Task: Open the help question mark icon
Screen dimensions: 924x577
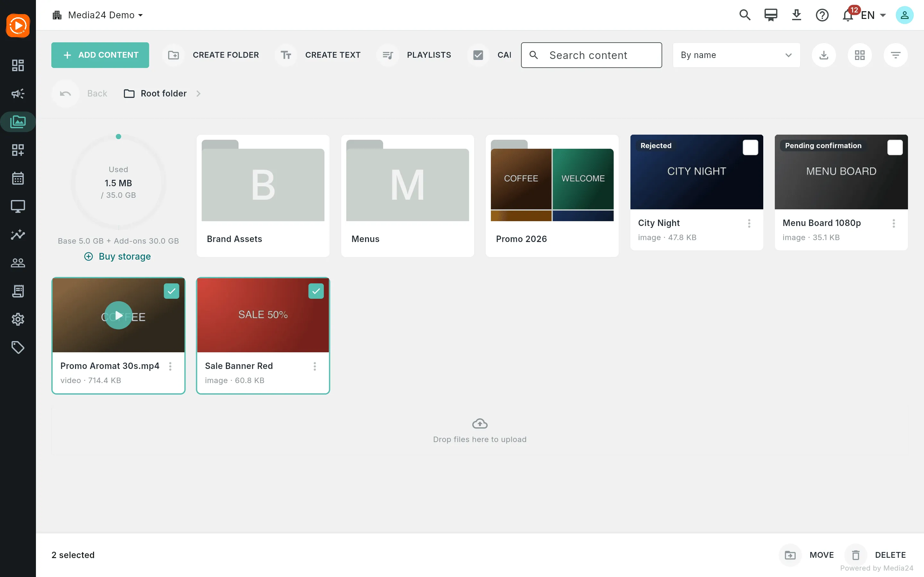Action: point(822,15)
